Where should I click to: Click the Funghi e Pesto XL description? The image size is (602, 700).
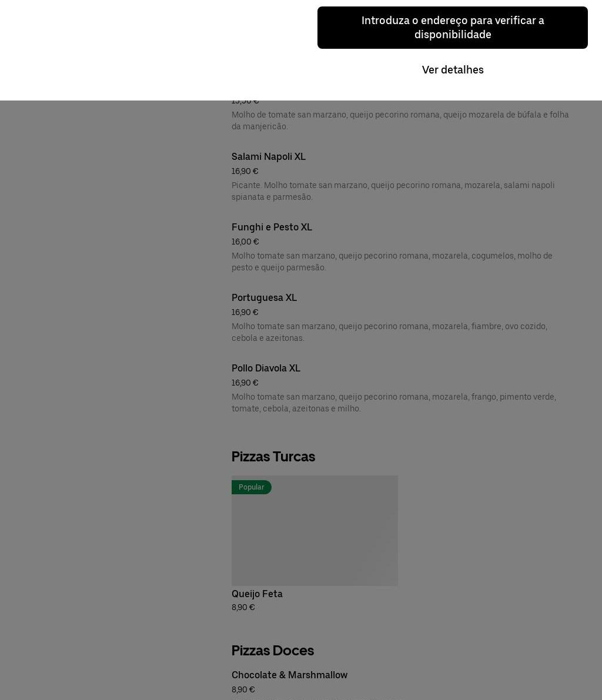point(392,262)
